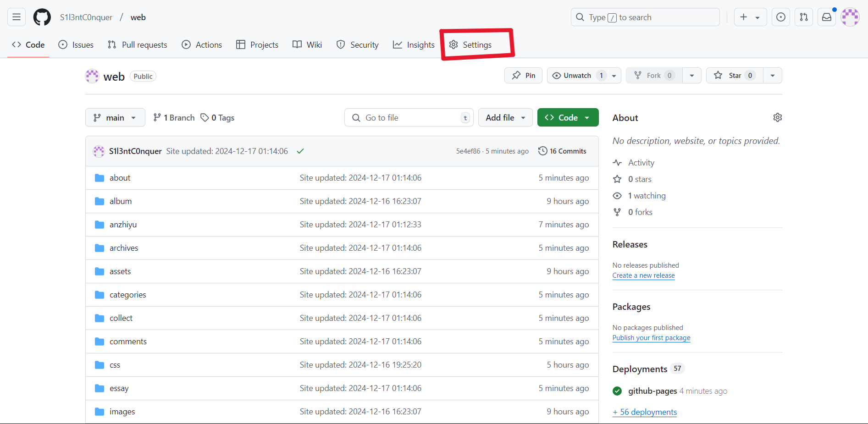Follow the Create a new release link

click(643, 275)
